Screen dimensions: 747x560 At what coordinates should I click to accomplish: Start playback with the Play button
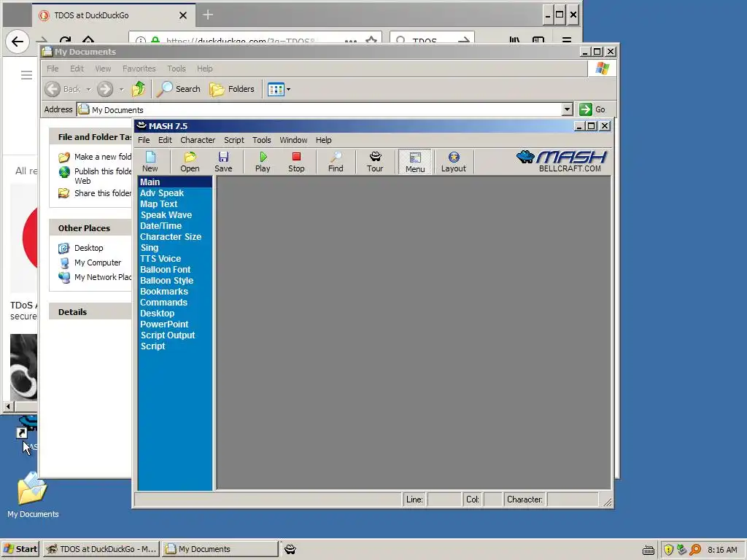pyautogui.click(x=263, y=161)
